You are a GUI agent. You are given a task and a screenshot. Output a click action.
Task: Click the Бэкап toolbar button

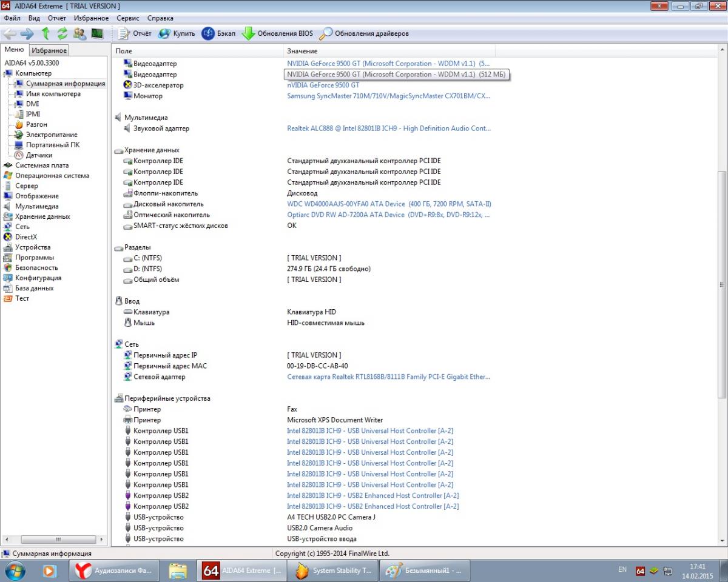coord(218,33)
